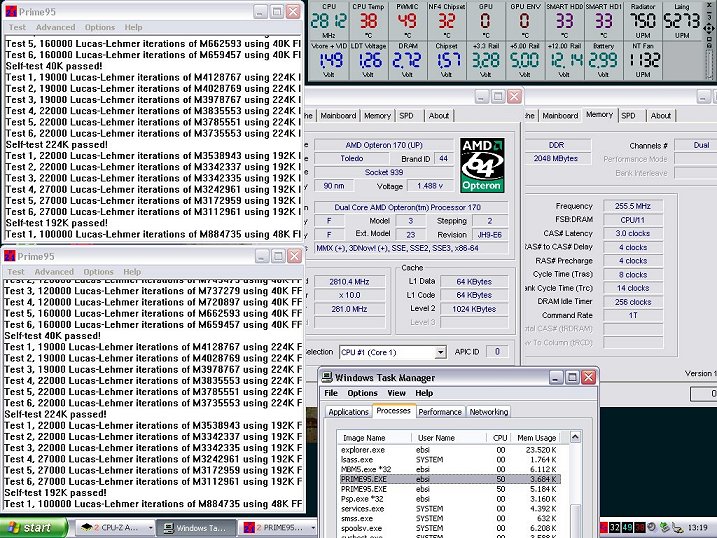This screenshot has height=538, width=717.
Task: Switch to Task Manager Networking tab
Action: click(x=488, y=412)
